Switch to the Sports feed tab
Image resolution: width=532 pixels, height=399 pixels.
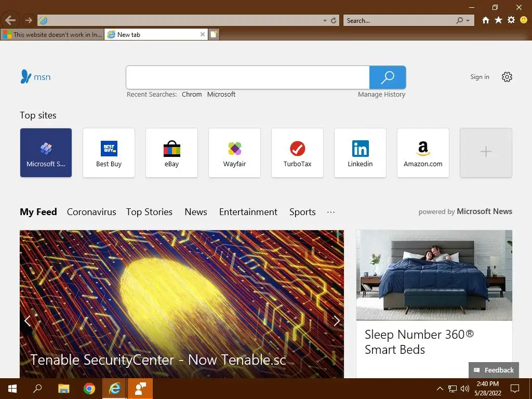[302, 212]
